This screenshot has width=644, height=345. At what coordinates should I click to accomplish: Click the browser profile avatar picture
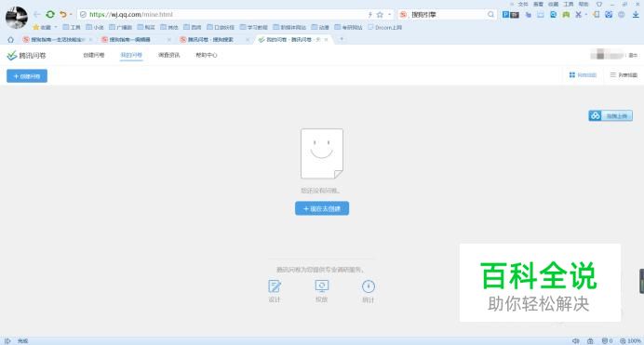(17, 18)
